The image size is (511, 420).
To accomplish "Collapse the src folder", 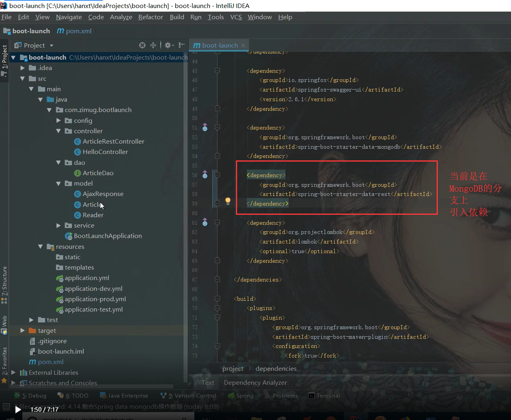I will pyautogui.click(x=22, y=78).
